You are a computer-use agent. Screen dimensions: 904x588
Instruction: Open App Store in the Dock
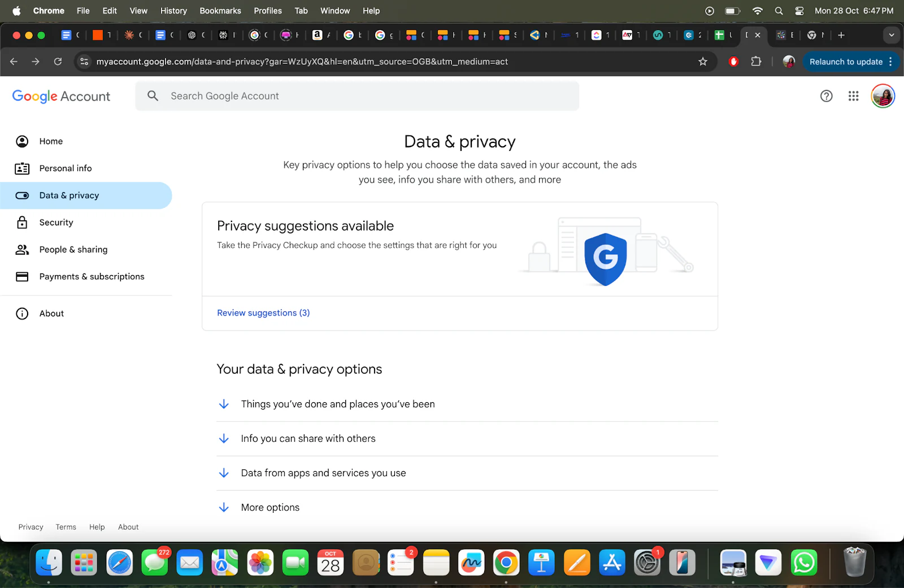pyautogui.click(x=612, y=563)
